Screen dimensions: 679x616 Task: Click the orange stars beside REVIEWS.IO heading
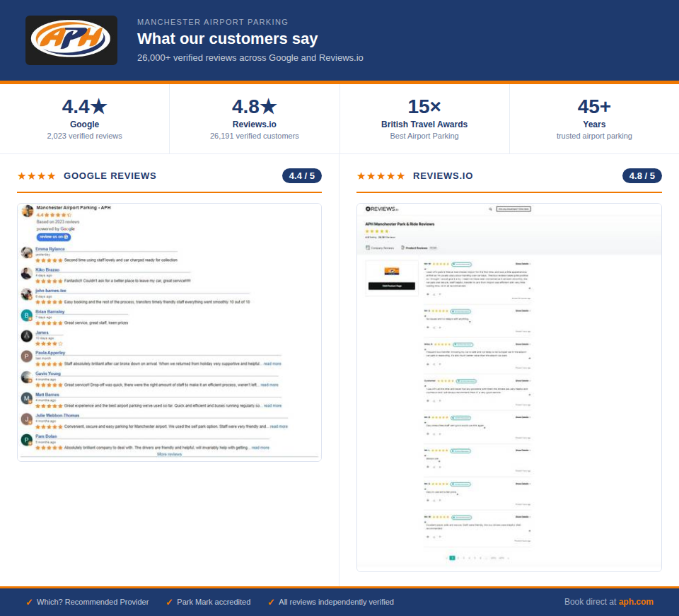[381, 176]
